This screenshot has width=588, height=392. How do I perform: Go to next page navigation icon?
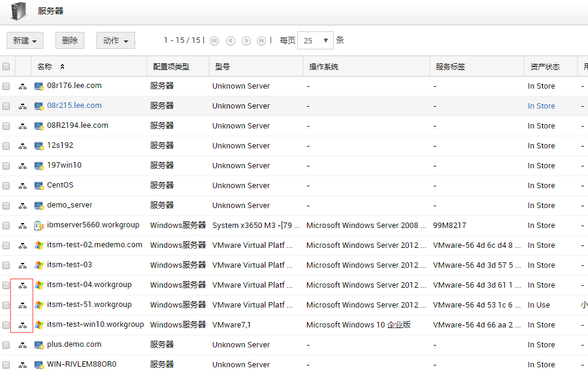(x=246, y=40)
